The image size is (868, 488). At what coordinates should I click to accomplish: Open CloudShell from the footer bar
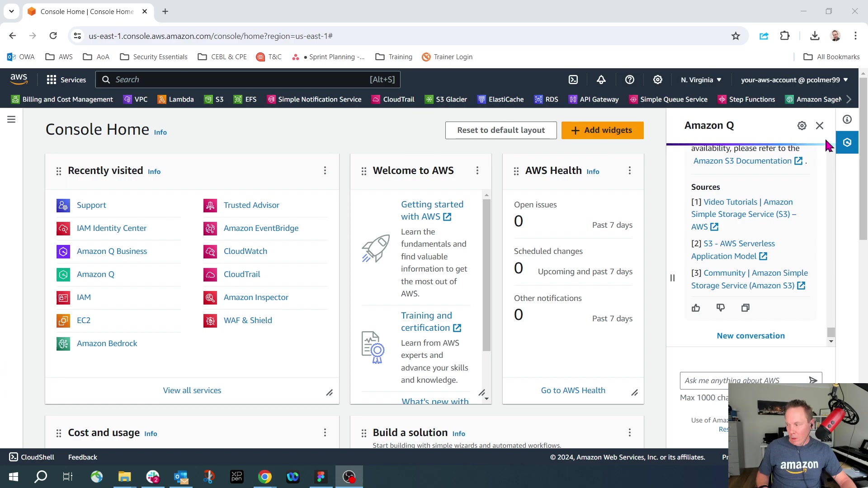(32, 457)
